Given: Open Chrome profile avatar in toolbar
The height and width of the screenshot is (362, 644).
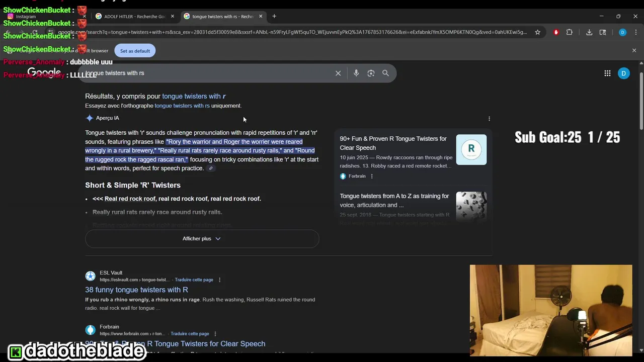Looking at the screenshot, I should 622,32.
